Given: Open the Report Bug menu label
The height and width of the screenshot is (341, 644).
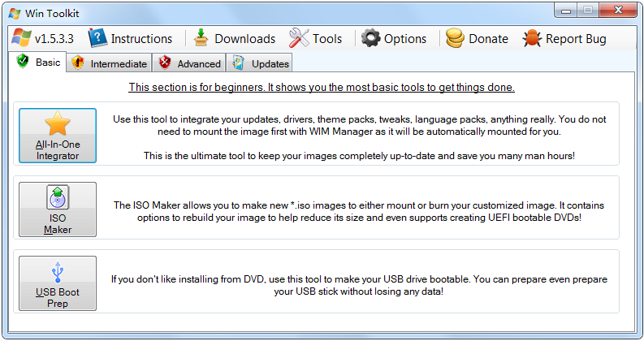Looking at the screenshot, I should coord(576,39).
